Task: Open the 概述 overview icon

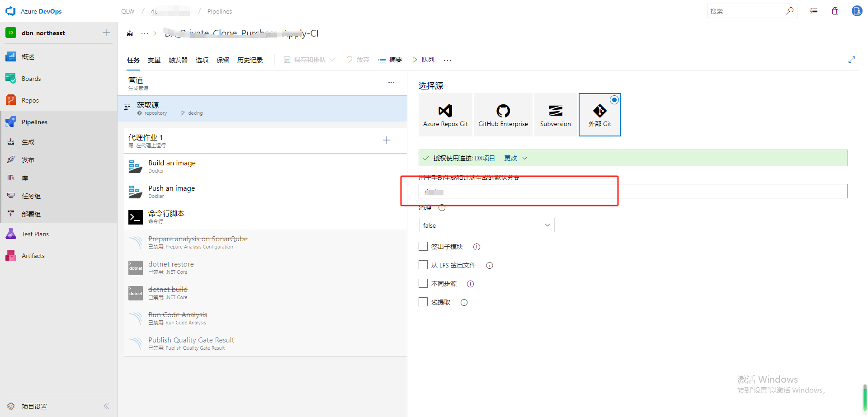Action: tap(11, 56)
